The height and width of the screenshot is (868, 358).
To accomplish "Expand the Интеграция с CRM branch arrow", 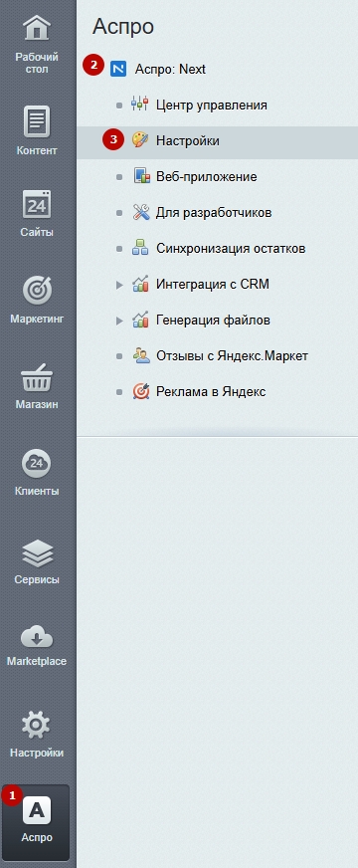I will [119, 285].
